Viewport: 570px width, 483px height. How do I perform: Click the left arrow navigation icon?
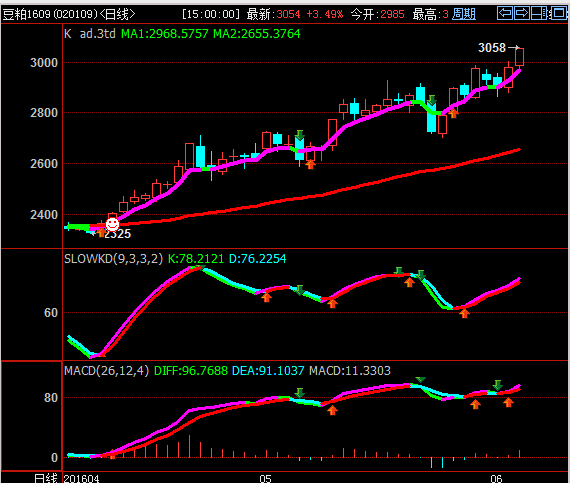(505, 13)
